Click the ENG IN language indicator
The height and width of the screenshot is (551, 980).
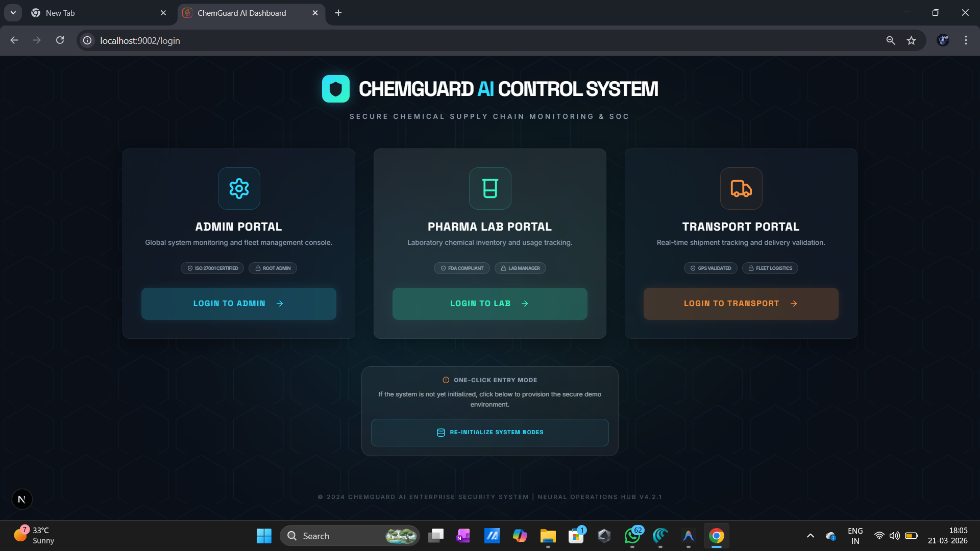[855, 536]
